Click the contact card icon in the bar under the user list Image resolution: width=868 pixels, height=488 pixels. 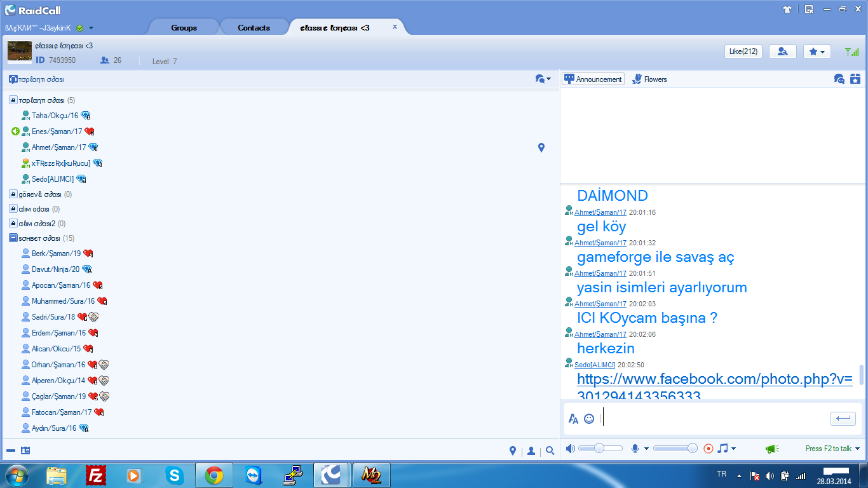click(x=25, y=451)
